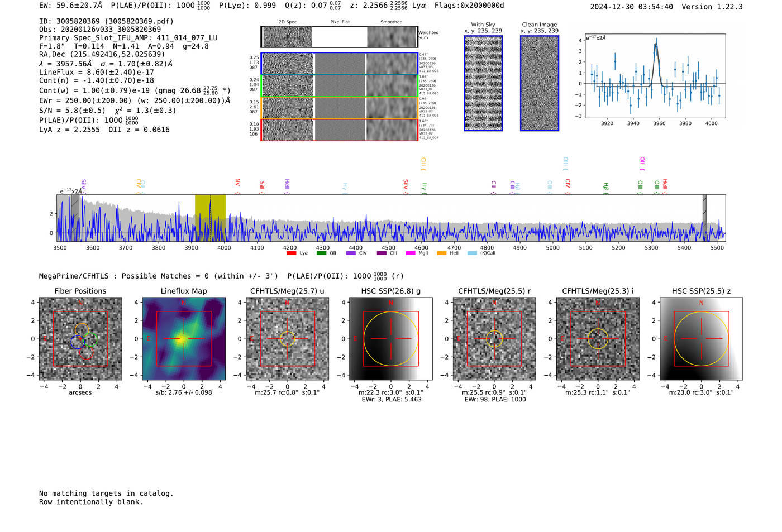Viewport: 782px width, 532px height.
Task: Click the No matching targets in catalog text
Action: 106,493
